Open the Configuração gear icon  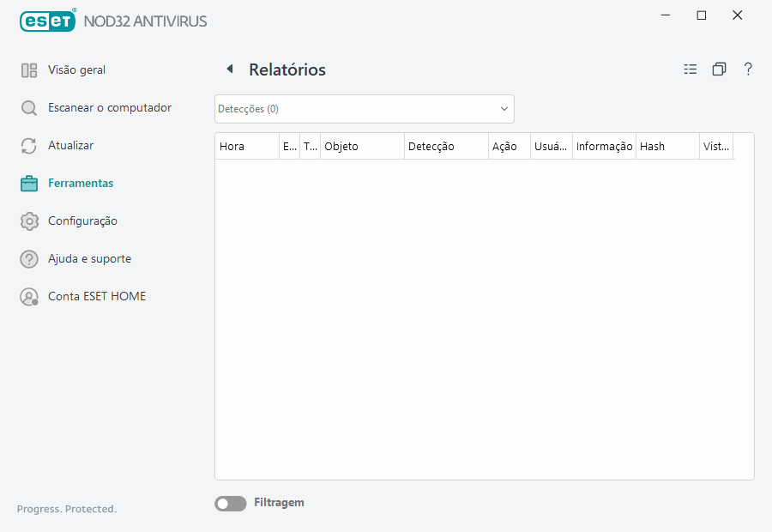tap(29, 221)
